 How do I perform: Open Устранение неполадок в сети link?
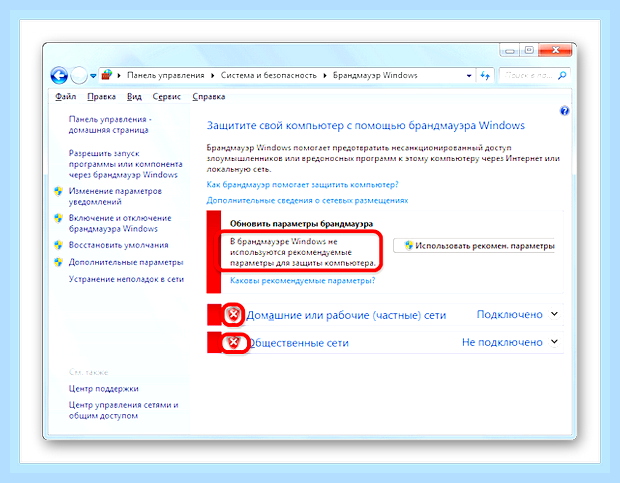pyautogui.click(x=126, y=279)
